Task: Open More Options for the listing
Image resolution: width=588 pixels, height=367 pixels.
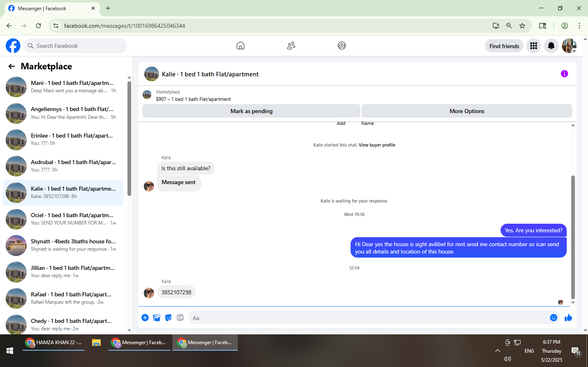Action: pos(467,111)
